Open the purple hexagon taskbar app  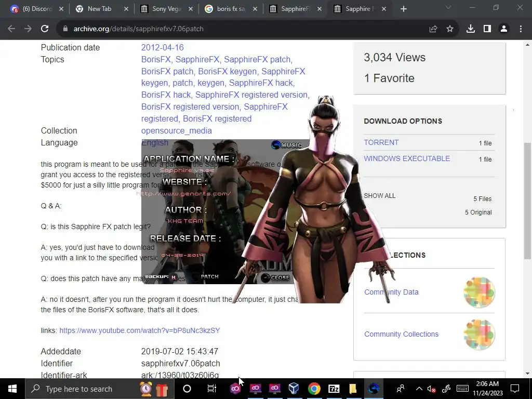235,389
